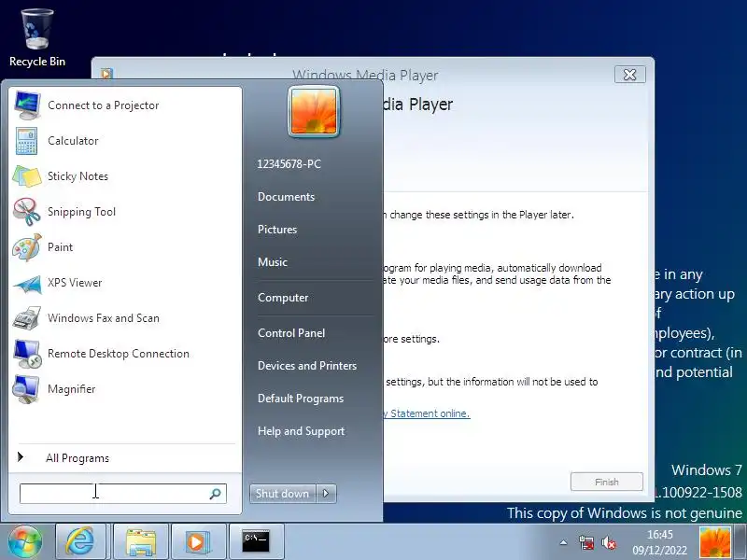The width and height of the screenshot is (747, 560).
Task: Click the Shut down button
Action: coord(283,494)
